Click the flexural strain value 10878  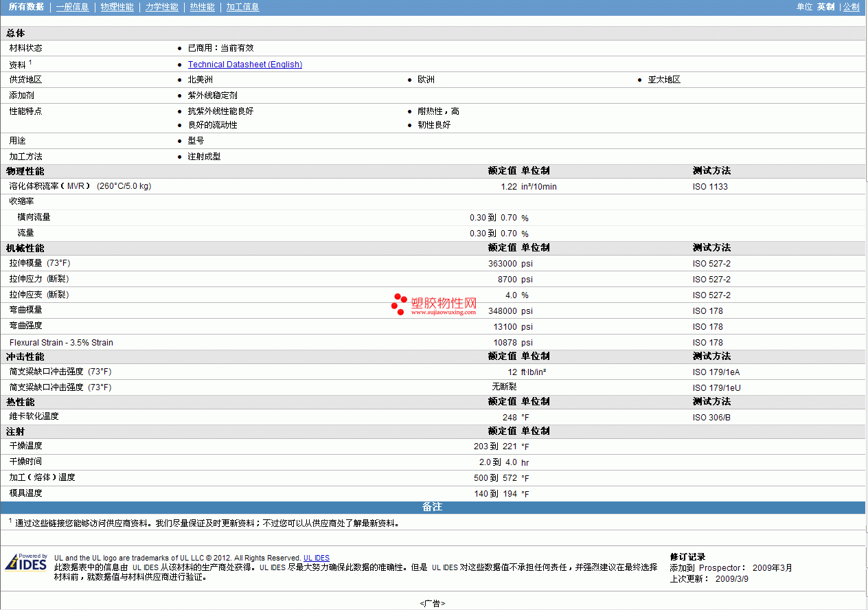505,343
